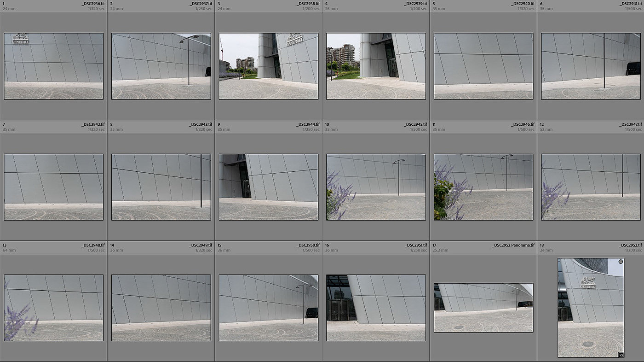
Task: Select the _DSC2939.tif photo thumbnail
Action: click(x=376, y=66)
